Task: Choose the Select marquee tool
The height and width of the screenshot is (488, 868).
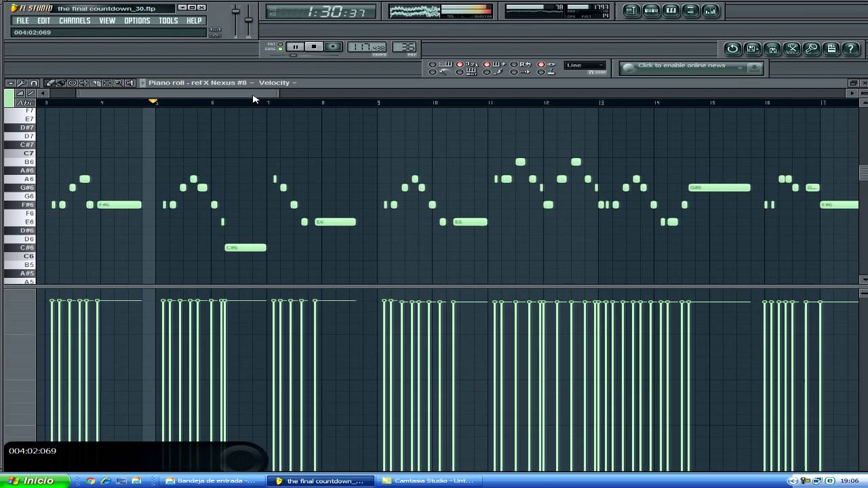Action: (x=107, y=83)
